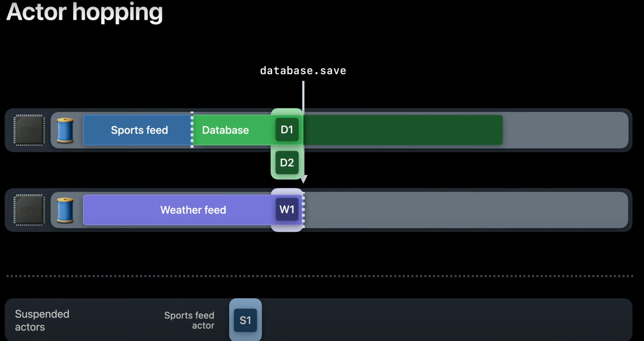The image size is (644, 341).
Task: Select the D2 queued work item
Action: 287,163
